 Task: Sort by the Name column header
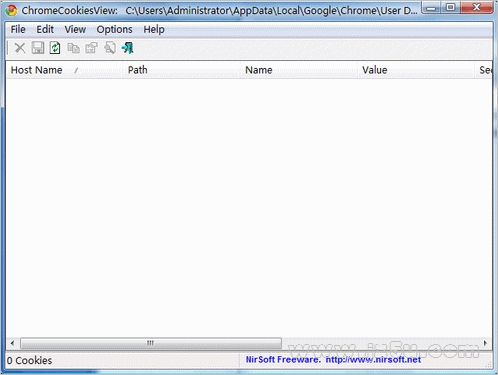point(299,70)
